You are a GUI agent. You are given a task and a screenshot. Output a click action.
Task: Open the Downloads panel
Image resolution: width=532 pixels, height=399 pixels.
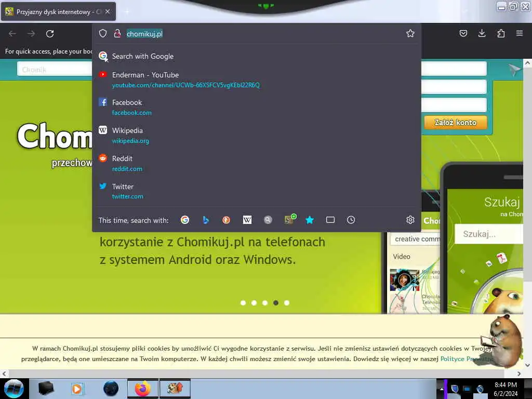pyautogui.click(x=482, y=33)
